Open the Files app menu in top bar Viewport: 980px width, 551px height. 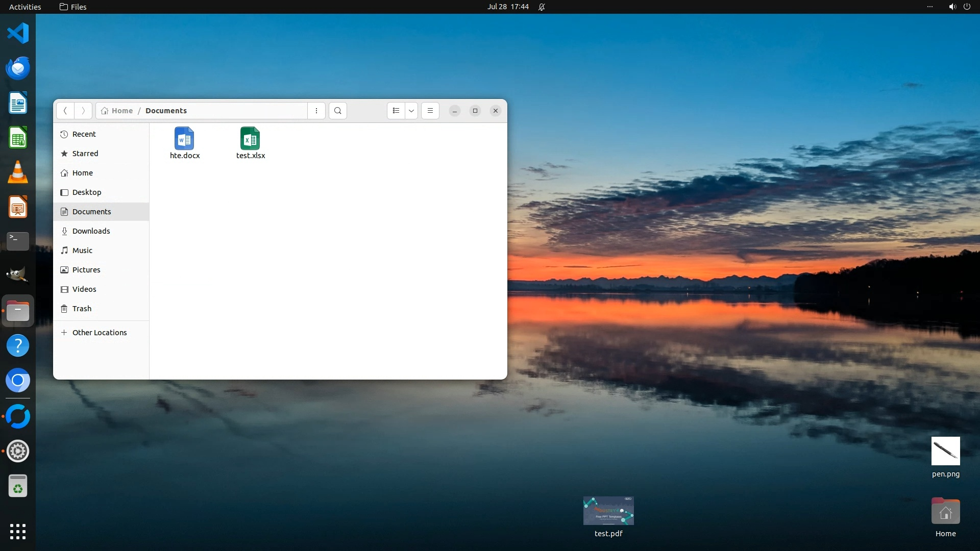click(73, 7)
